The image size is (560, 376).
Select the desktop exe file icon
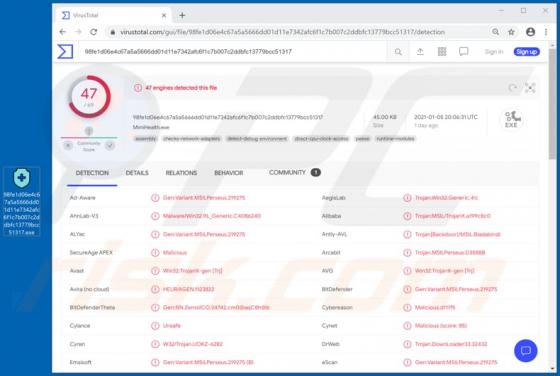[21, 202]
